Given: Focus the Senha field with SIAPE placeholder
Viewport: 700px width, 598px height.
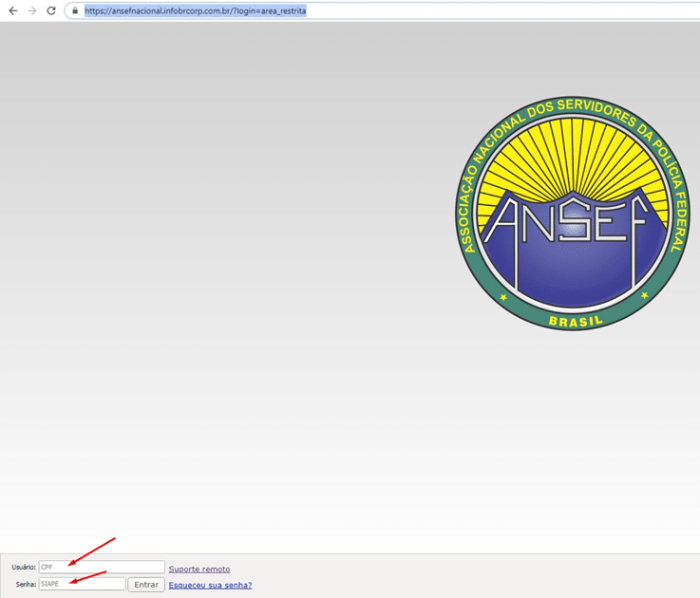Looking at the screenshot, I should click(x=82, y=584).
